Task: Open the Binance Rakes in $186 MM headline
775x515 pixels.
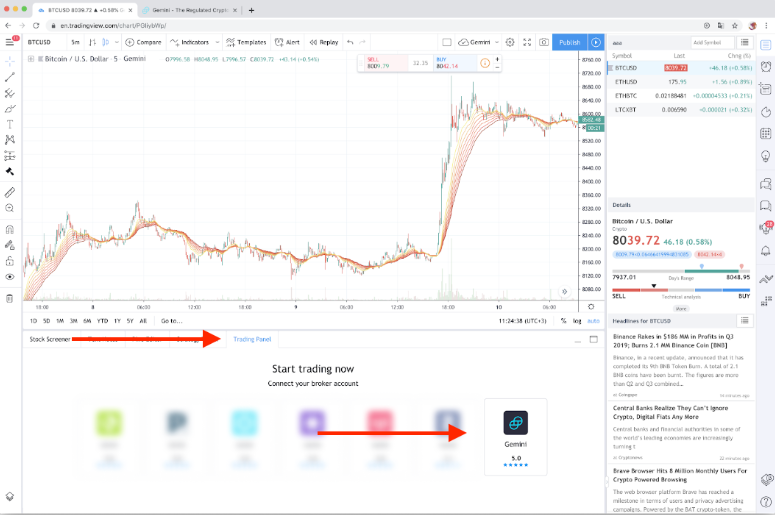Action: click(673, 341)
